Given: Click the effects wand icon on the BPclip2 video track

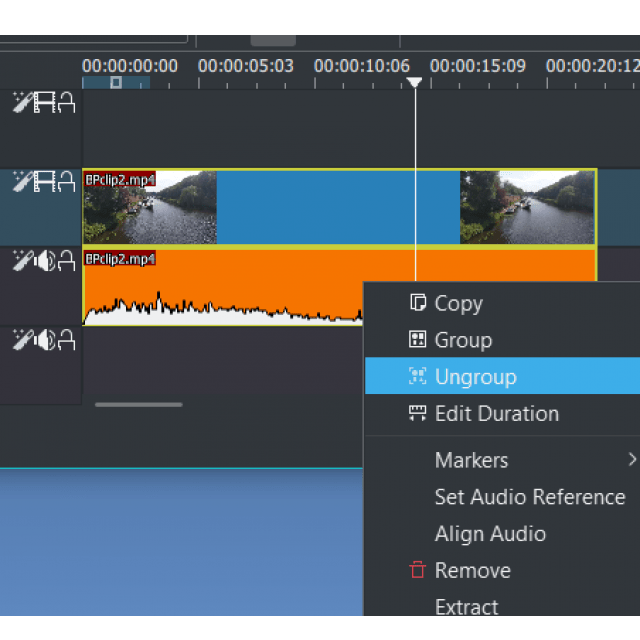Looking at the screenshot, I should click(22, 182).
